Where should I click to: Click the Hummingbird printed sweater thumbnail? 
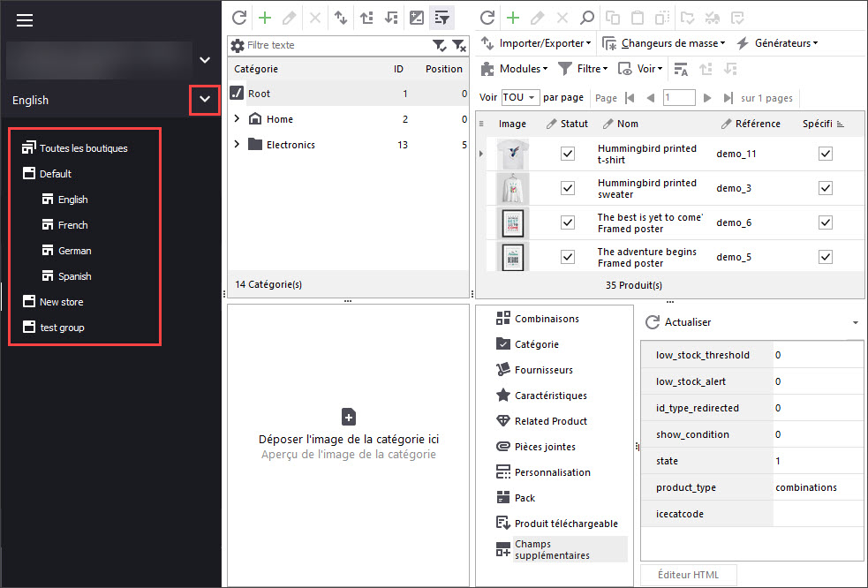tap(513, 188)
